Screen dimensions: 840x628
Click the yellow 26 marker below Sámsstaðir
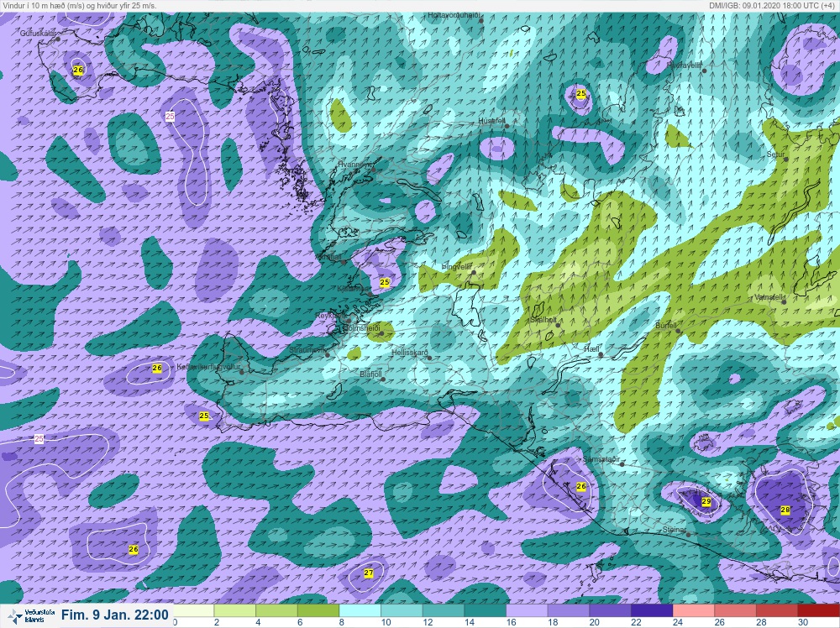581,487
